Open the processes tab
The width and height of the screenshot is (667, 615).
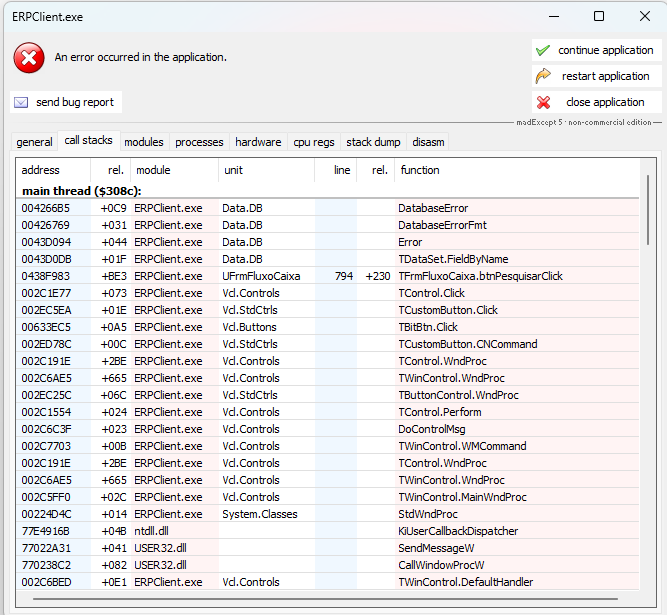(199, 142)
